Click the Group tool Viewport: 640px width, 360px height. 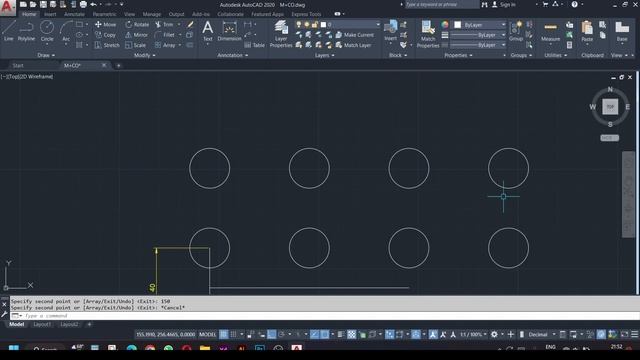click(516, 31)
